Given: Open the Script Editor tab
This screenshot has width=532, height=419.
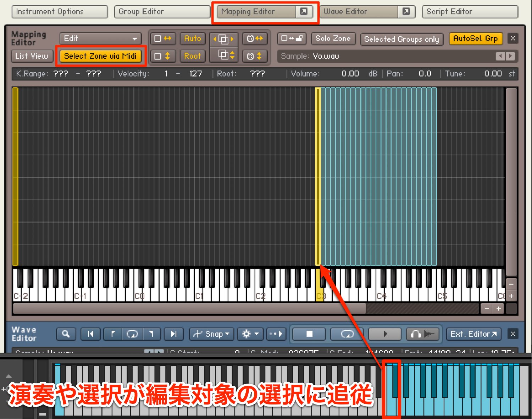Looking at the screenshot, I should pyautogui.click(x=470, y=12).
